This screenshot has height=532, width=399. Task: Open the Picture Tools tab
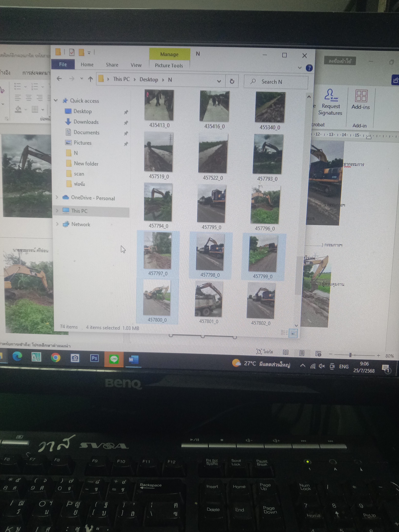(169, 65)
